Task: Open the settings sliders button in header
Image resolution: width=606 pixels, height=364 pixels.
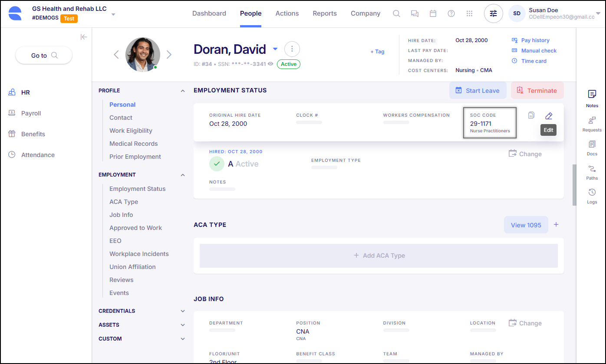Action: pos(493,13)
